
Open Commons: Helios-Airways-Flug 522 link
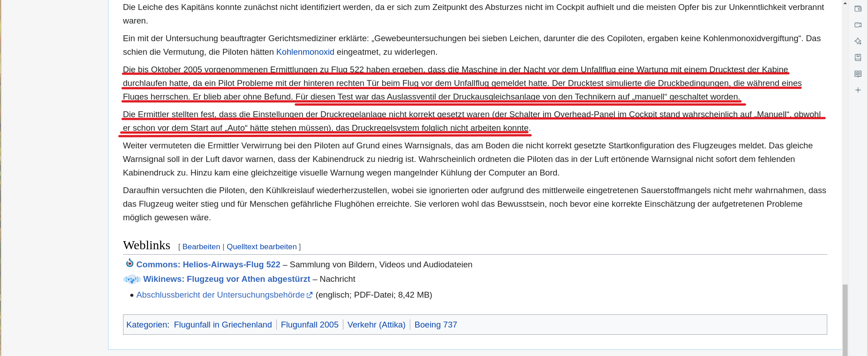(208, 265)
